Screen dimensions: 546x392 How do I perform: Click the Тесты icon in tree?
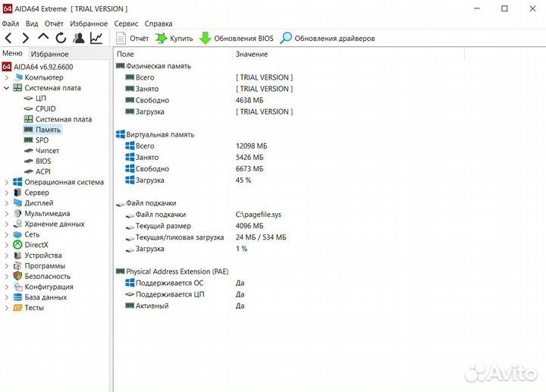pyautogui.click(x=17, y=307)
